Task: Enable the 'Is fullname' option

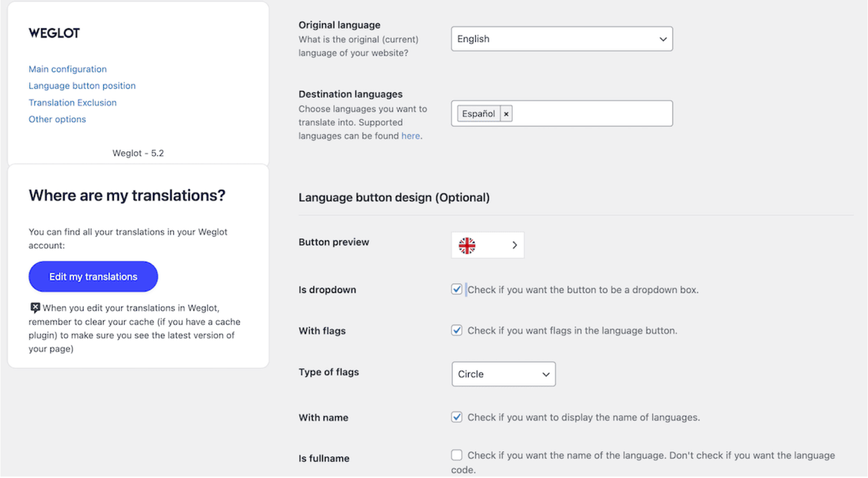Action: 456,454
